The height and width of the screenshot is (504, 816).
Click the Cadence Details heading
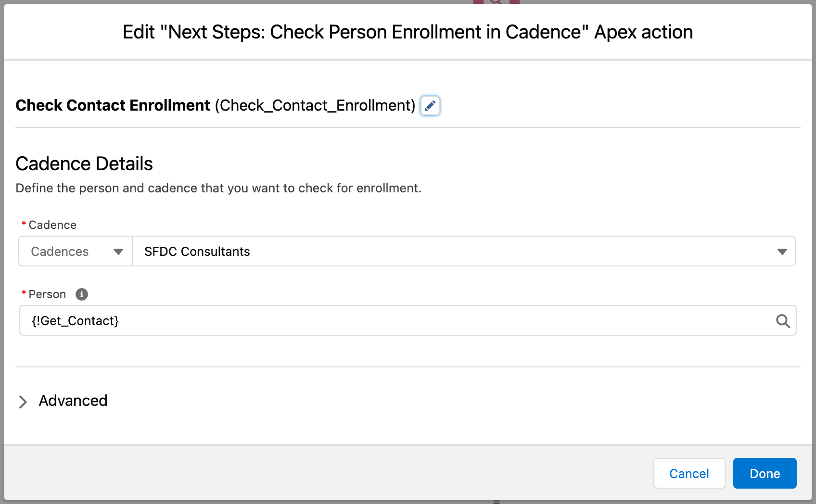tap(84, 164)
